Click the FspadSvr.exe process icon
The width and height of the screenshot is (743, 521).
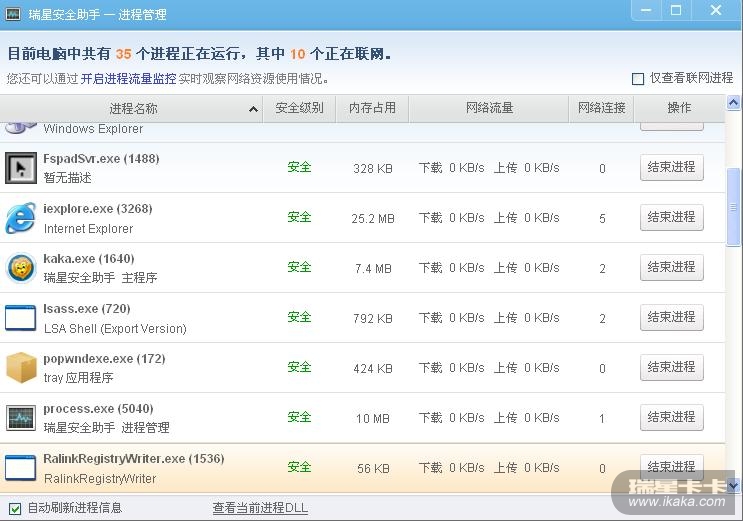(20, 168)
